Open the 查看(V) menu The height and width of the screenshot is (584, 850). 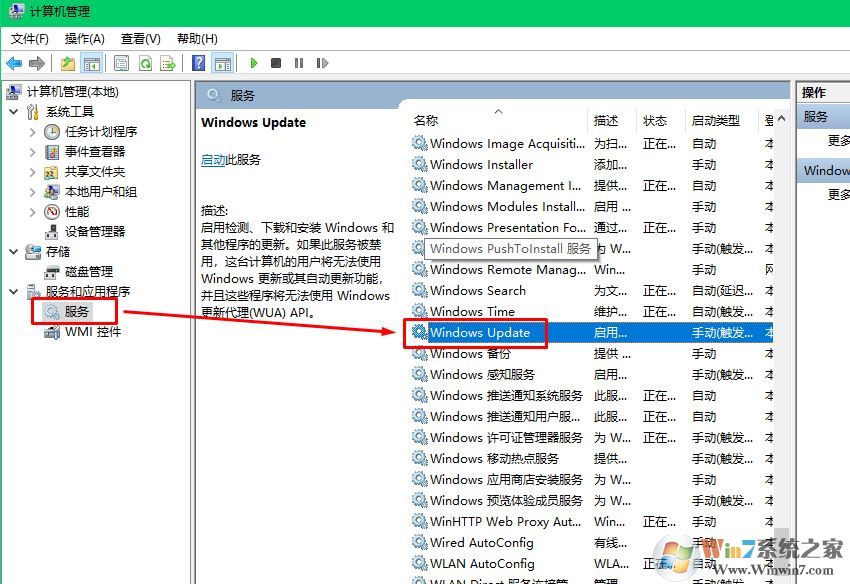pyautogui.click(x=140, y=38)
